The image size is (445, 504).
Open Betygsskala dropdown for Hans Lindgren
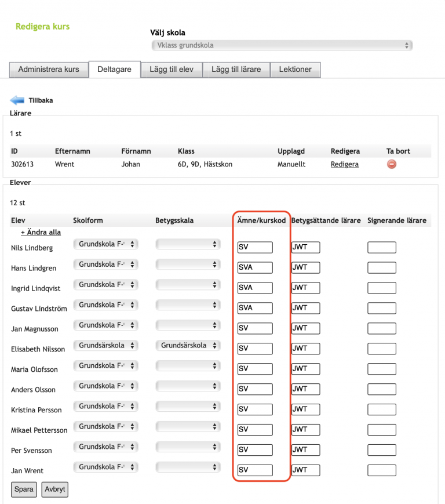(x=188, y=264)
